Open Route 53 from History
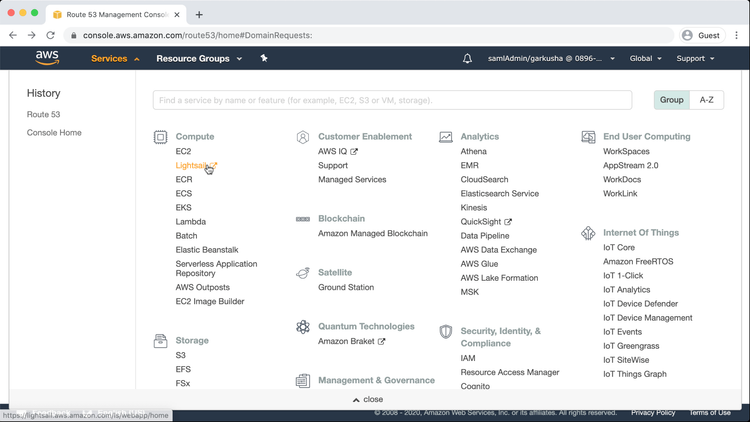This screenshot has width=750, height=422. pyautogui.click(x=44, y=115)
